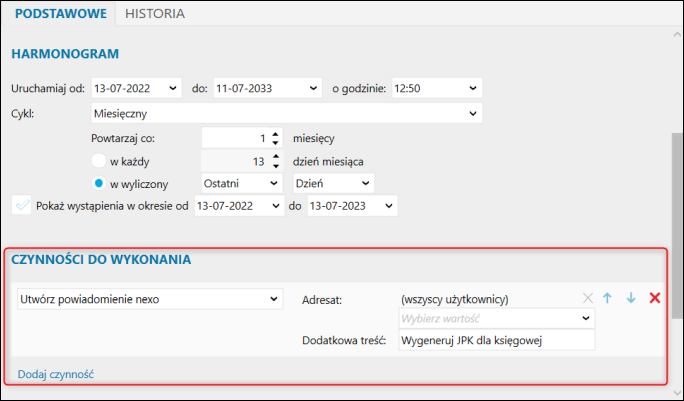Screen dimensions: 684x401
Task: Toggle 'Pokaż wystąpienia w okresie' checkbox
Action: point(21,206)
